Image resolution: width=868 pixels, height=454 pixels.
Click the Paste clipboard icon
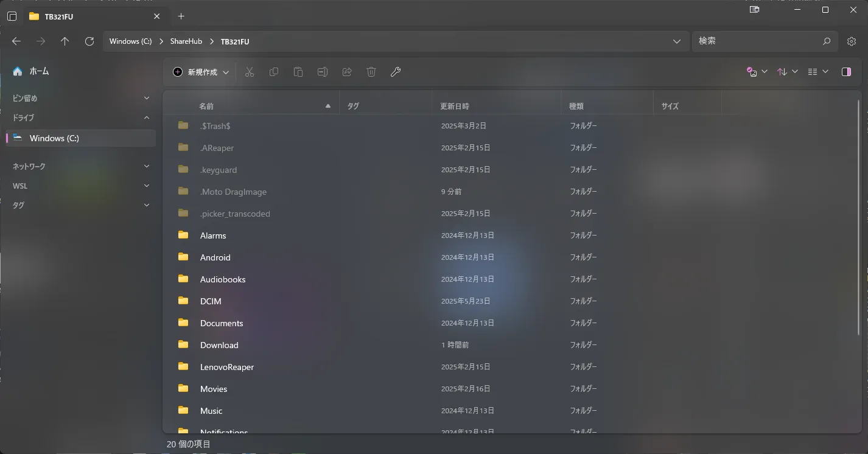(298, 72)
